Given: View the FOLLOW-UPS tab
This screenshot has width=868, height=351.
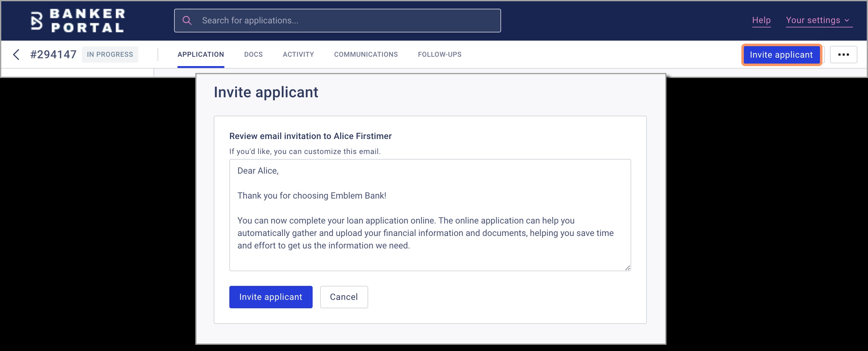Looking at the screenshot, I should (439, 55).
